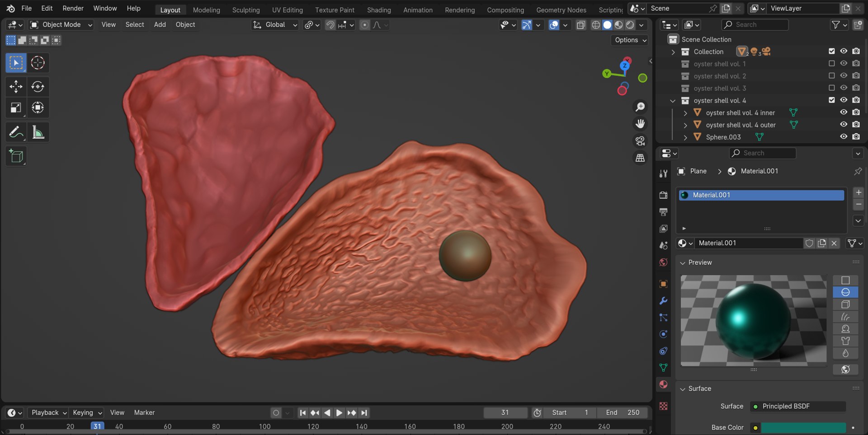Select the Cursor tool in toolbar

[x=38, y=63]
